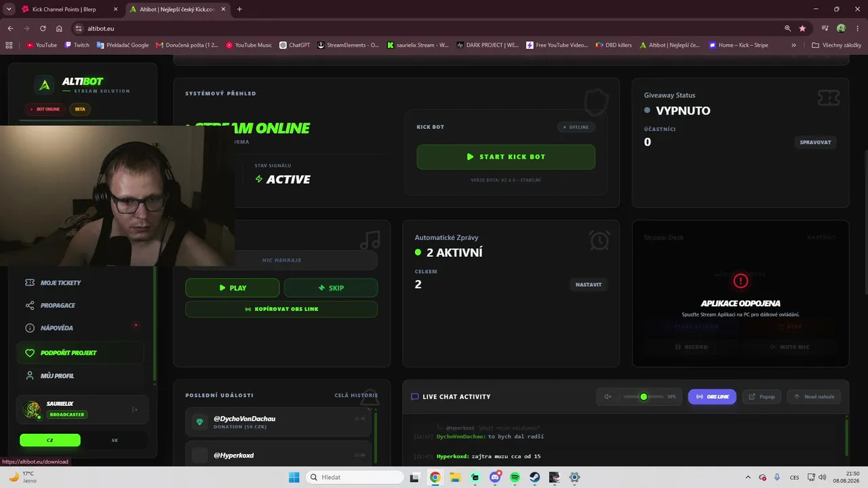Open the Chrome media control icon
Screen dimensions: 868x488
point(825,28)
